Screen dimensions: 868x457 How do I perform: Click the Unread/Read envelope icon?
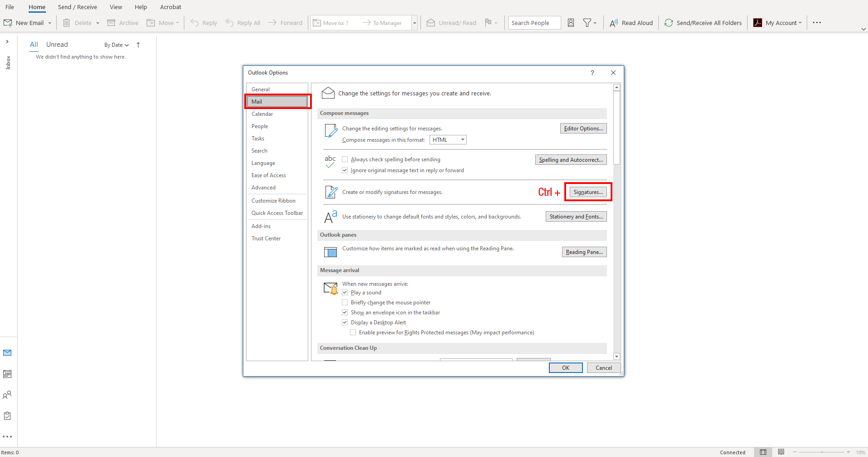tap(431, 23)
